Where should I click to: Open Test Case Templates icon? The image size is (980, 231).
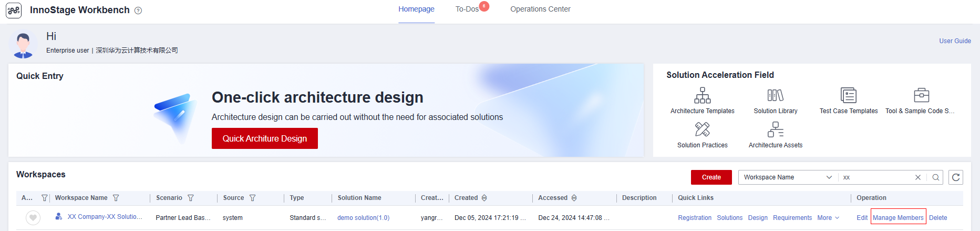click(849, 95)
